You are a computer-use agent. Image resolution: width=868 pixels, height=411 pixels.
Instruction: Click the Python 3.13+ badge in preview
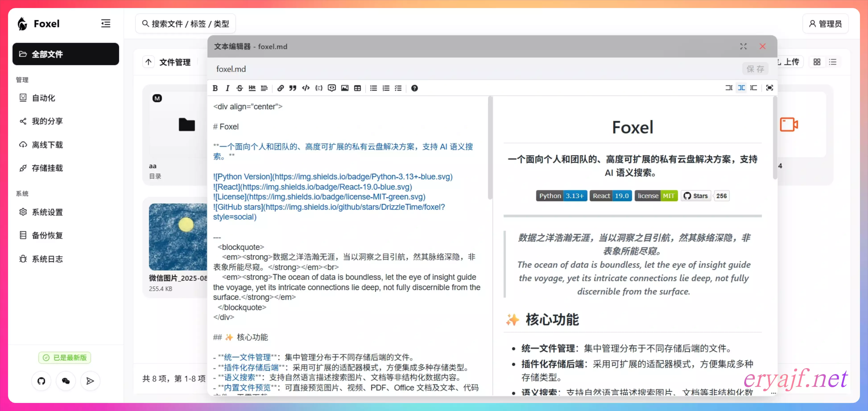[561, 196]
